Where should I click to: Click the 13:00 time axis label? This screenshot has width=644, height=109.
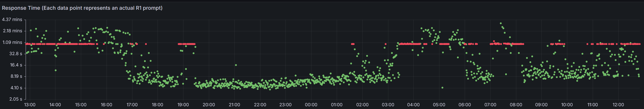30,105
